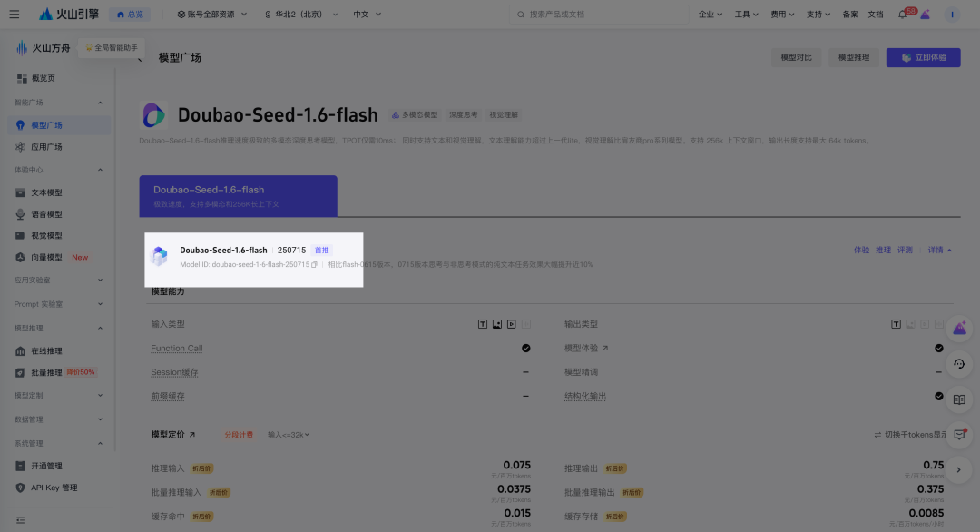Viewport: 980px width, 532px height.
Task: Open the 企业 menu
Action: click(710, 15)
